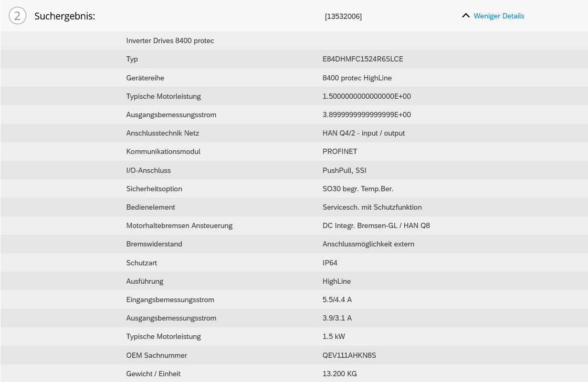Click the Anschlussmöglichkeit extern value
This screenshot has height=382, width=588.
pos(368,244)
